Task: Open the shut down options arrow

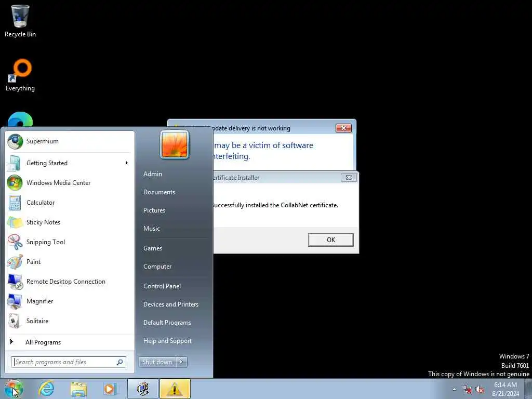Action: click(181, 362)
